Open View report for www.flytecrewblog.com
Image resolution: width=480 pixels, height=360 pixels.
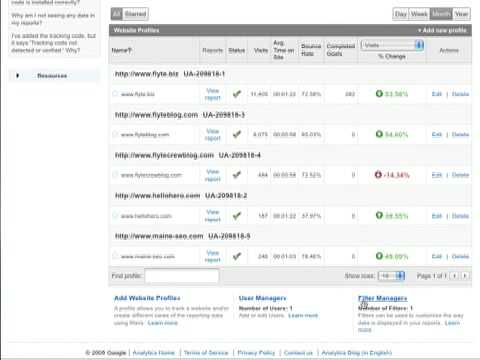213,175
